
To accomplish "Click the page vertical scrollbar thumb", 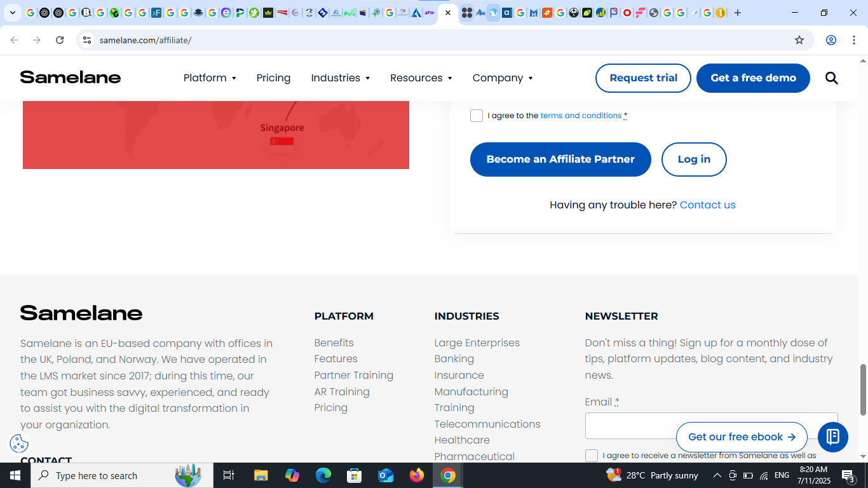I will tap(863, 390).
